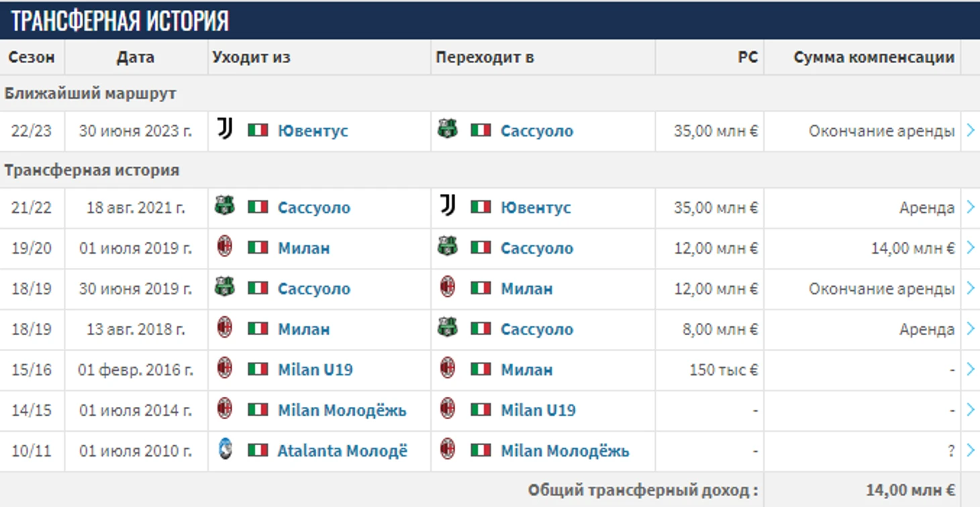The height and width of the screenshot is (507, 980).
Task: Click Juventus crest in the 22/23 row
Action: pyautogui.click(x=226, y=129)
